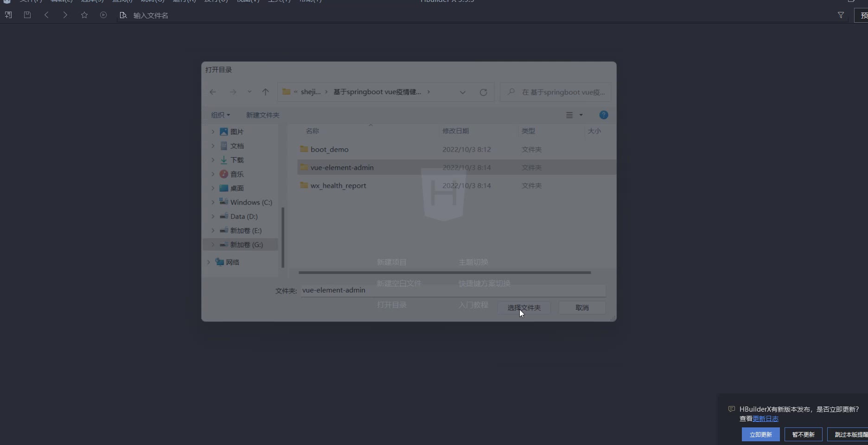Open the recent locations dropdown arrow
Screen dimensions: 868x445
pos(249,92)
